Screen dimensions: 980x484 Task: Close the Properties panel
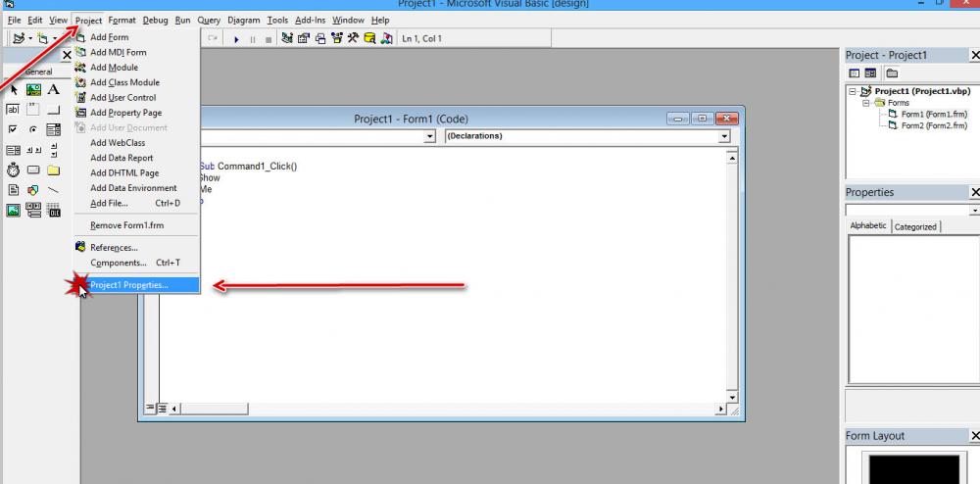click(974, 192)
